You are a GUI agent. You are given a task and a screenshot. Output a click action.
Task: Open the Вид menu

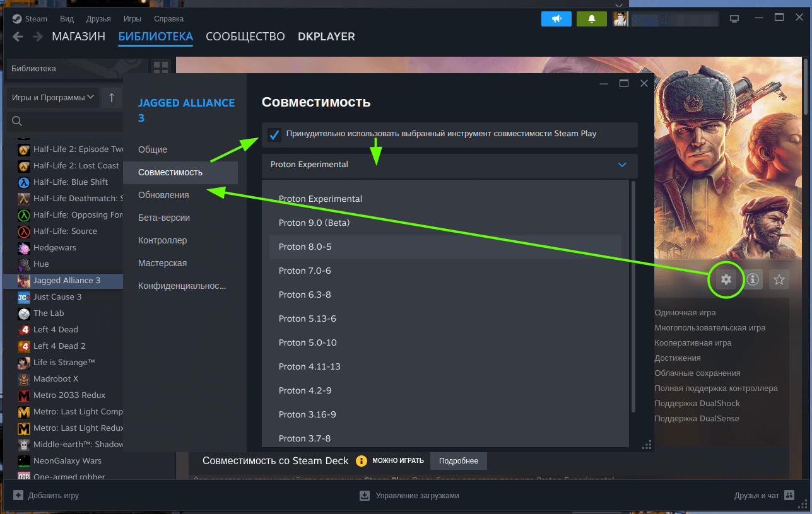67,19
